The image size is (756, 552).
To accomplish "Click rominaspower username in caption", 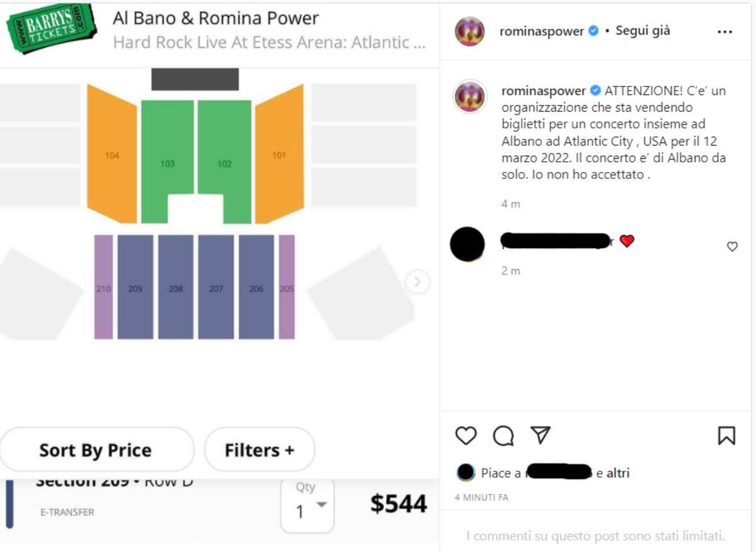I will [x=542, y=91].
